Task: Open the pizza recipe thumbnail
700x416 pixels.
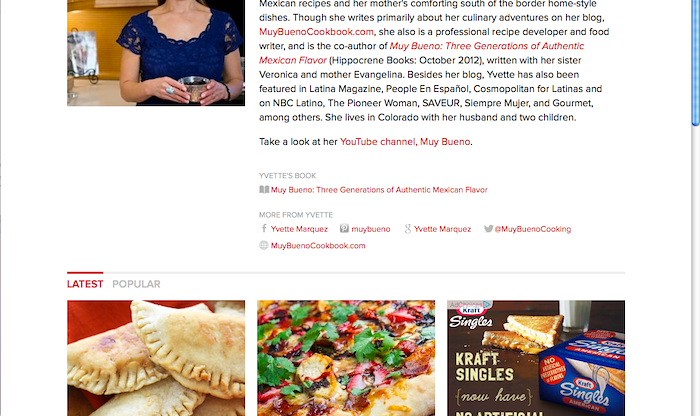Action: pos(346,358)
